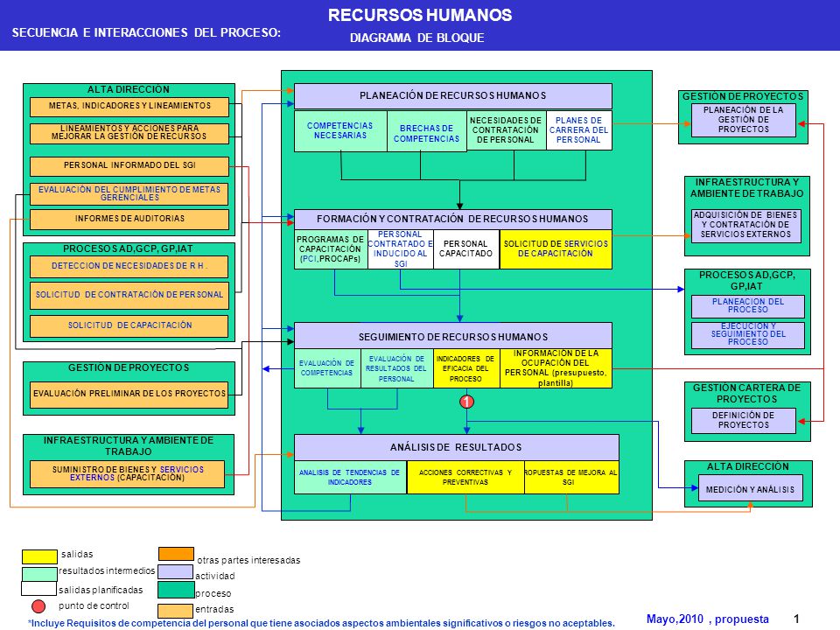
Task: Select 'SEGUIMIENTO DE RECURSOS HUMANOS' activity header
Action: tap(452, 336)
